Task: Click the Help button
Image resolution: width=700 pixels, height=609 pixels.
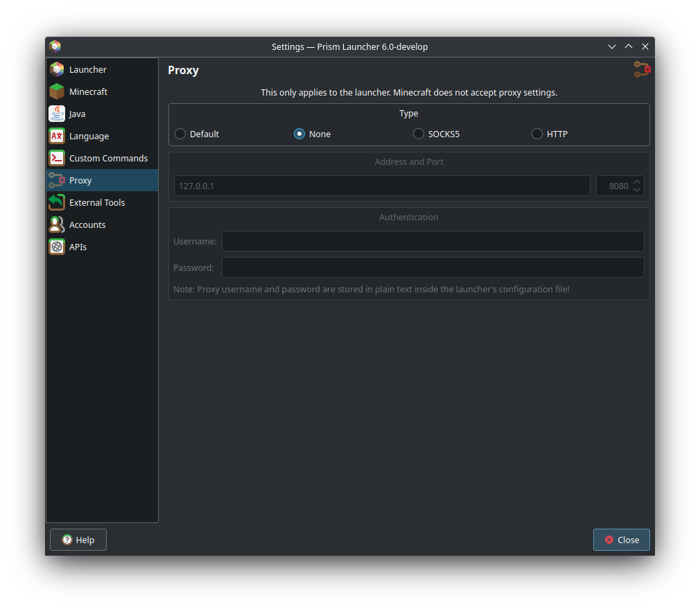Action: [x=78, y=540]
